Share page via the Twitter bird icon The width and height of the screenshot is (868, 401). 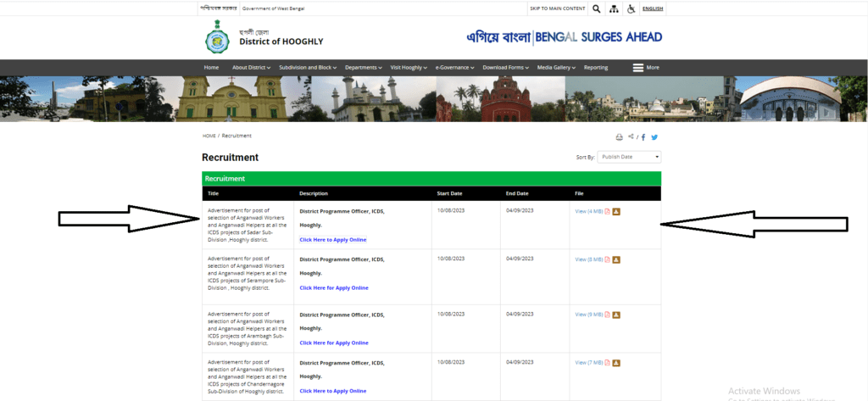pos(654,137)
